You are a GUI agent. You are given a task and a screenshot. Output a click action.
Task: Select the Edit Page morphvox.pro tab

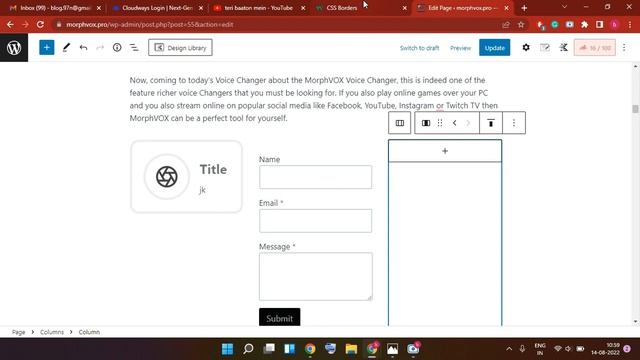tap(463, 8)
